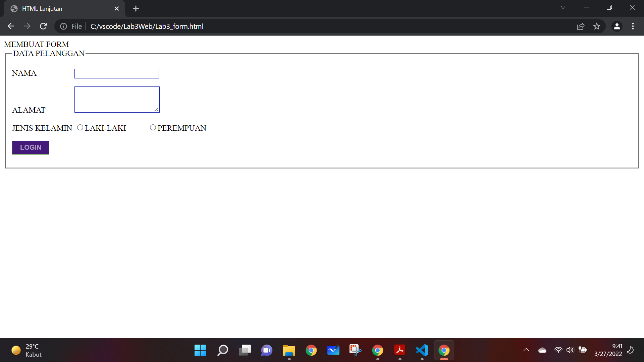
Task: Open a new browser tab
Action: (136, 8)
